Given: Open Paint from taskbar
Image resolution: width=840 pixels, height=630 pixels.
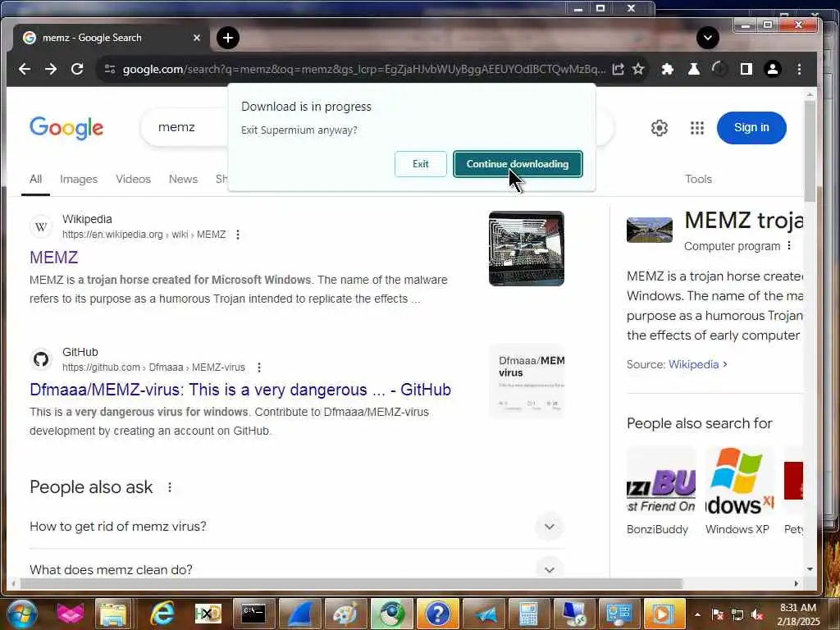Looking at the screenshot, I should tap(346, 614).
